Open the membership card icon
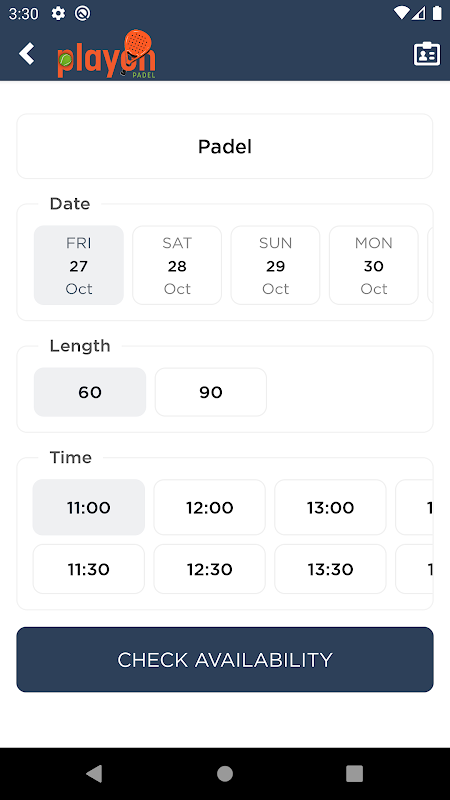Screen dimensions: 450x800 tap(427, 54)
